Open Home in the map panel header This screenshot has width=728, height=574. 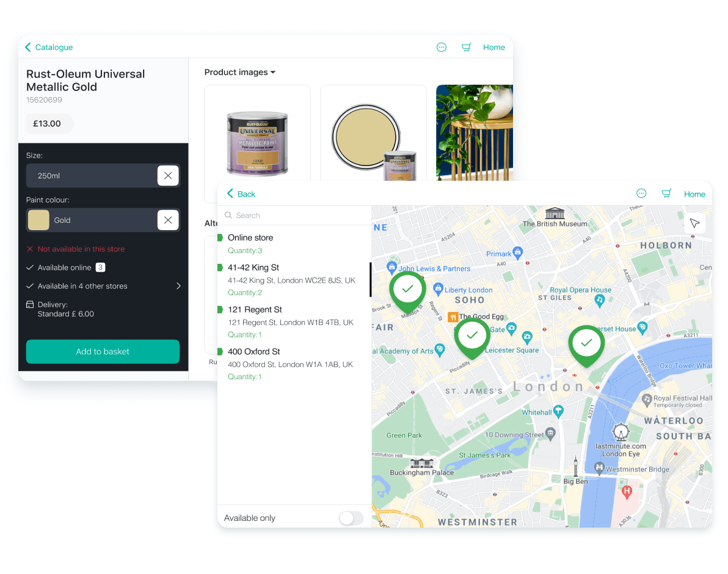tap(694, 194)
